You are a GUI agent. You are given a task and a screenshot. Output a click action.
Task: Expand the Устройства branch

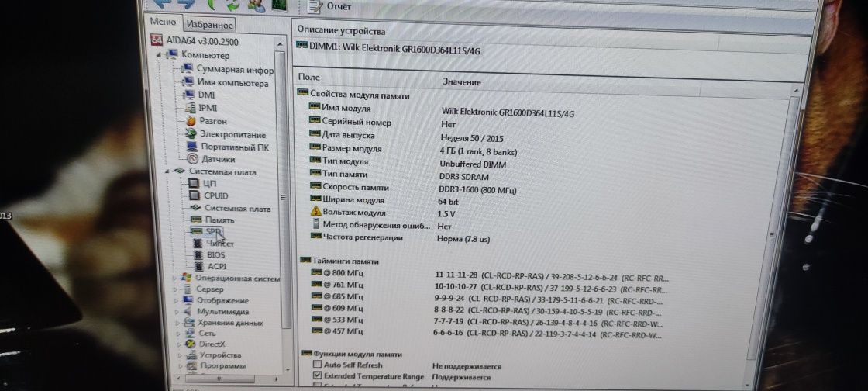[x=180, y=355]
